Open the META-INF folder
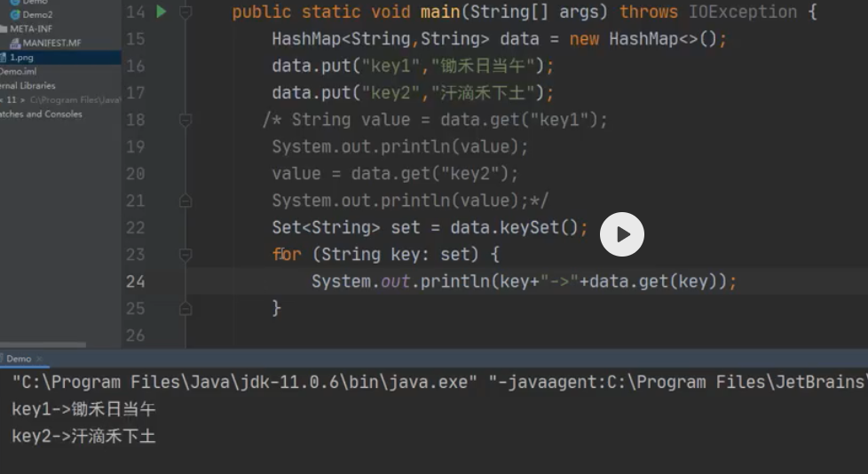 pyautogui.click(x=30, y=28)
